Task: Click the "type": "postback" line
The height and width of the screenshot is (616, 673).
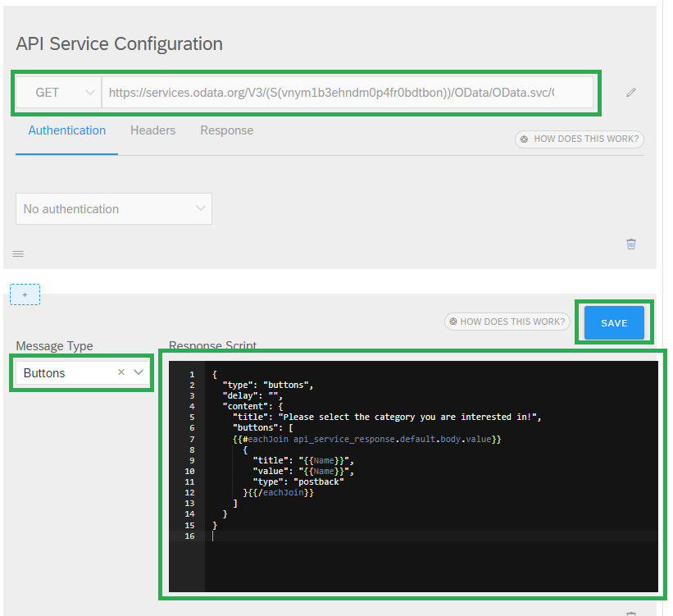Action: pyautogui.click(x=298, y=481)
